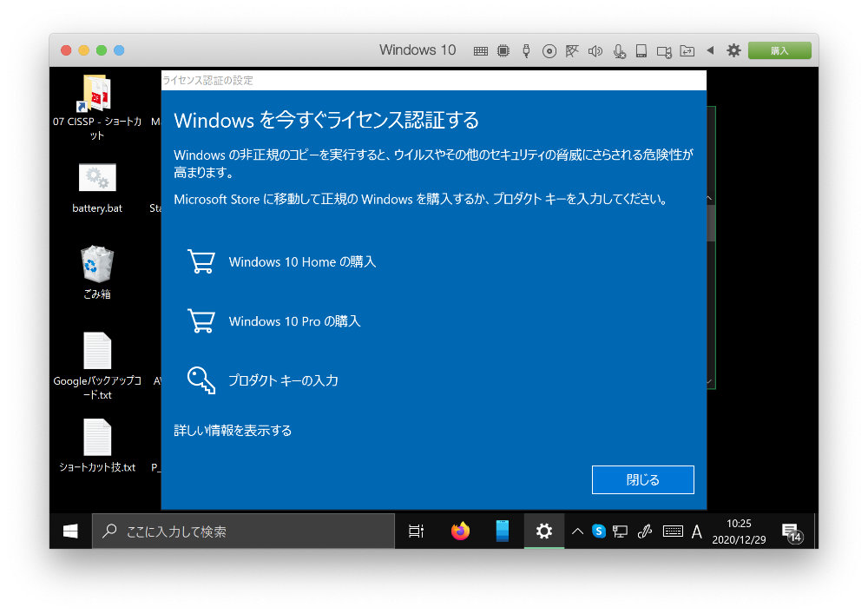868x614 pixels.
Task: Select the Googleバックアップコード.txt file
Action: [97, 366]
